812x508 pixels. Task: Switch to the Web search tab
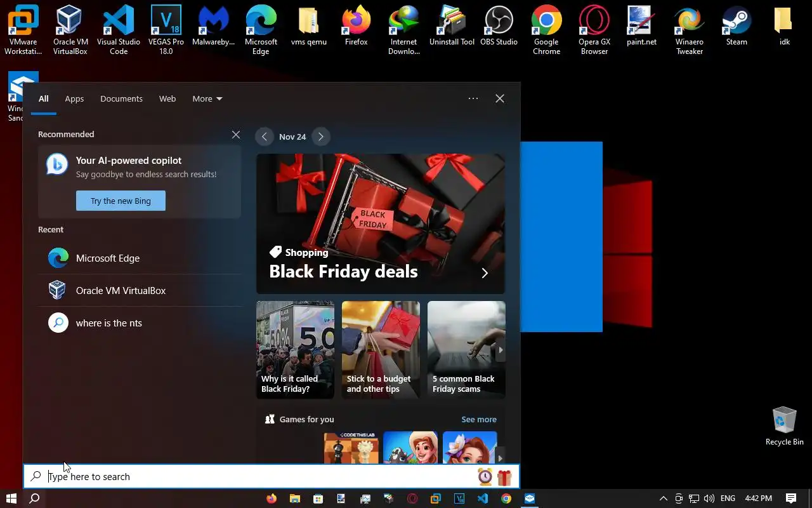pyautogui.click(x=167, y=98)
